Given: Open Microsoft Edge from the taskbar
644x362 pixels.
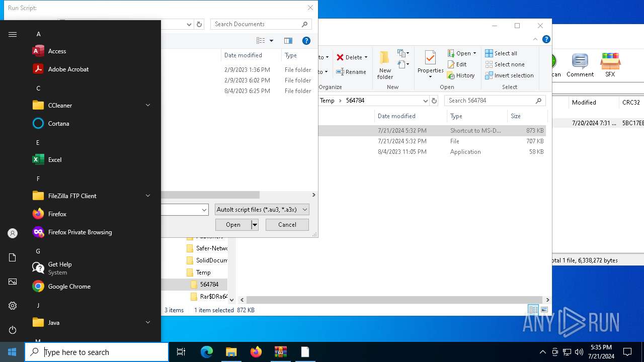Looking at the screenshot, I should pyautogui.click(x=207, y=352).
